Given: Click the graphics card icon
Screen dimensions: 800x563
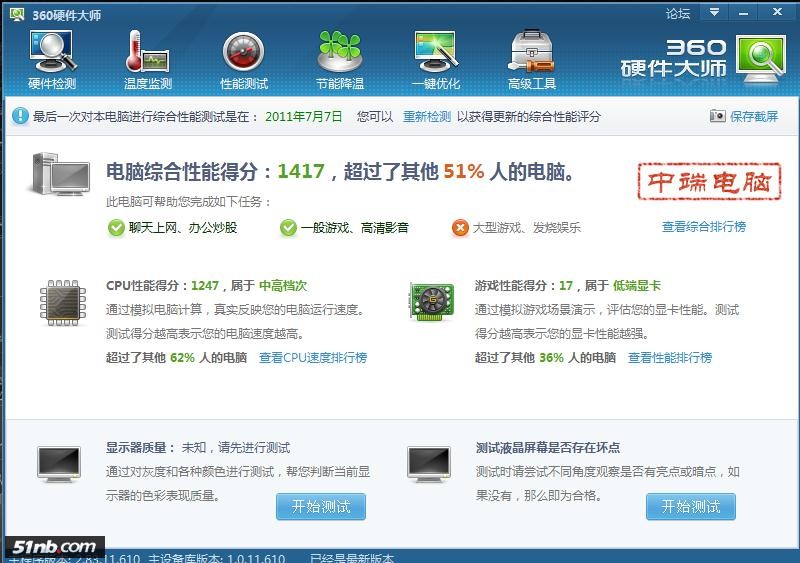Looking at the screenshot, I should point(432,302).
